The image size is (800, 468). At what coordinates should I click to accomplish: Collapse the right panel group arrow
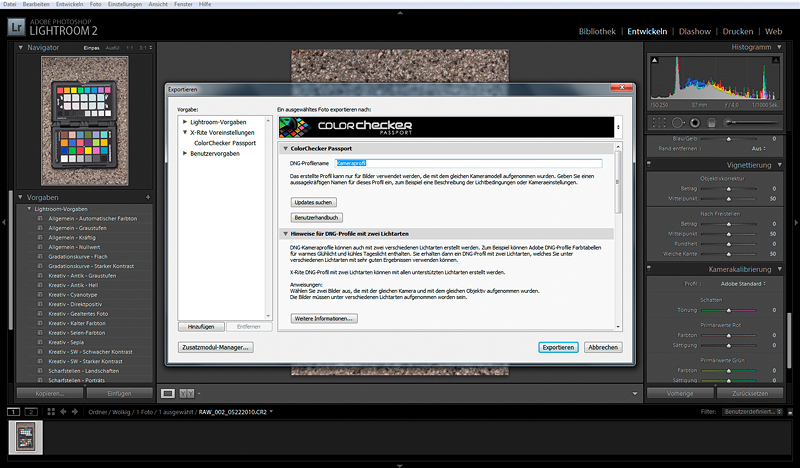pyautogui.click(x=796, y=222)
